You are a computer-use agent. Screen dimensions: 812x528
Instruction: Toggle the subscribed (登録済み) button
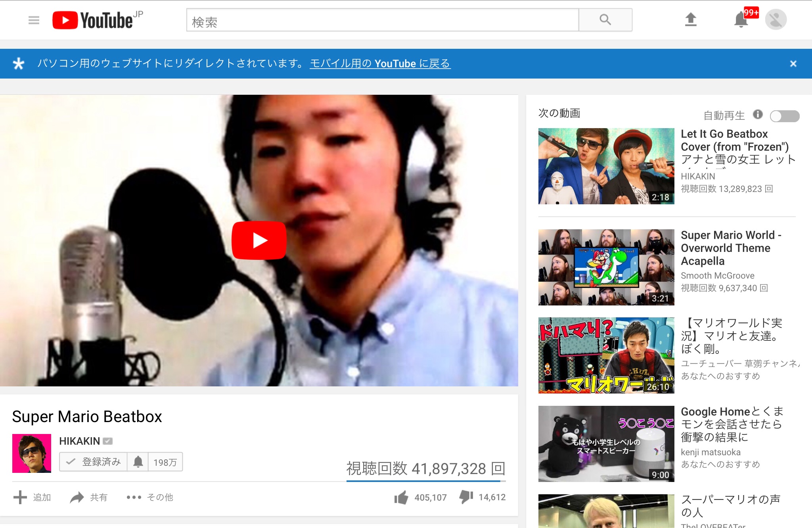94,462
